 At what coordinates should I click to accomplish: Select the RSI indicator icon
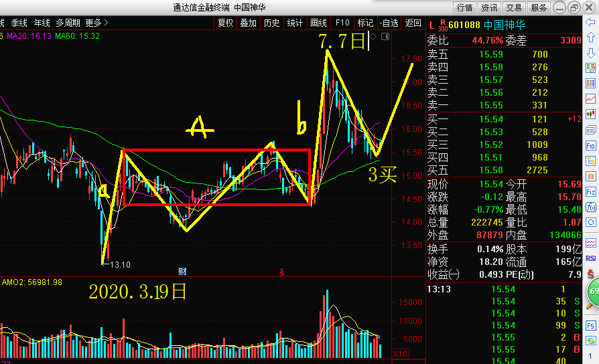click(x=590, y=258)
